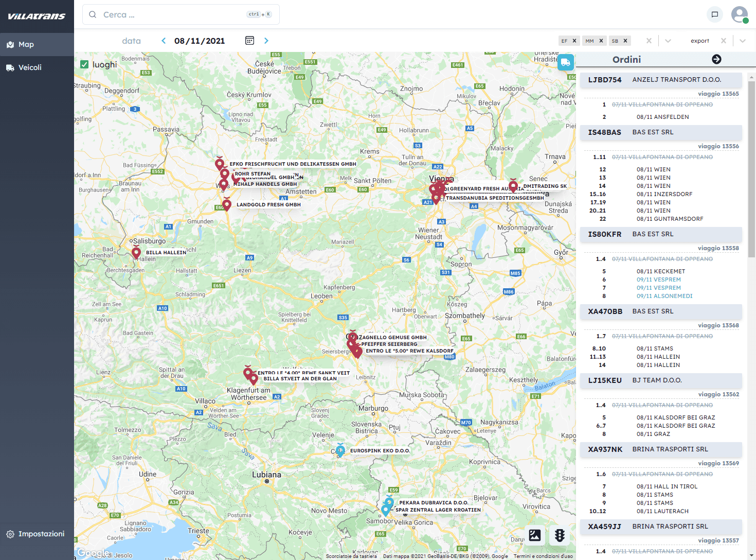Viewport: 756px width, 560px height.
Task: Select vehicle XA470BB header
Action: 661,311
